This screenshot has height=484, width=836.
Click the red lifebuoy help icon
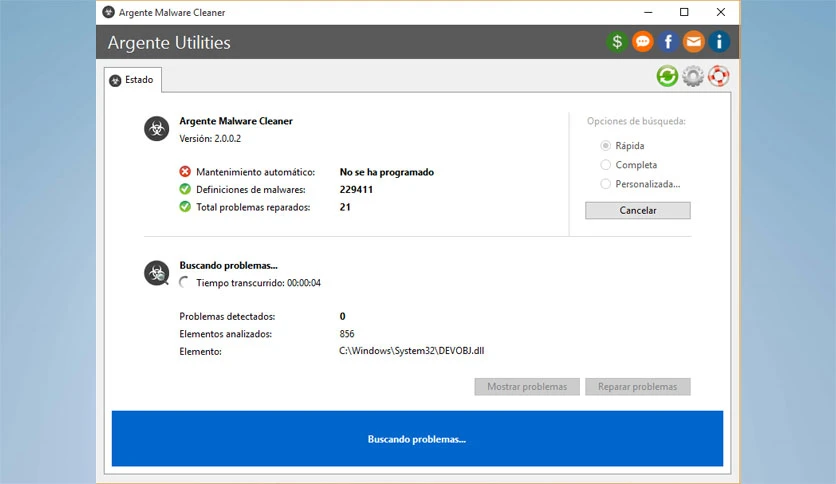pos(719,76)
